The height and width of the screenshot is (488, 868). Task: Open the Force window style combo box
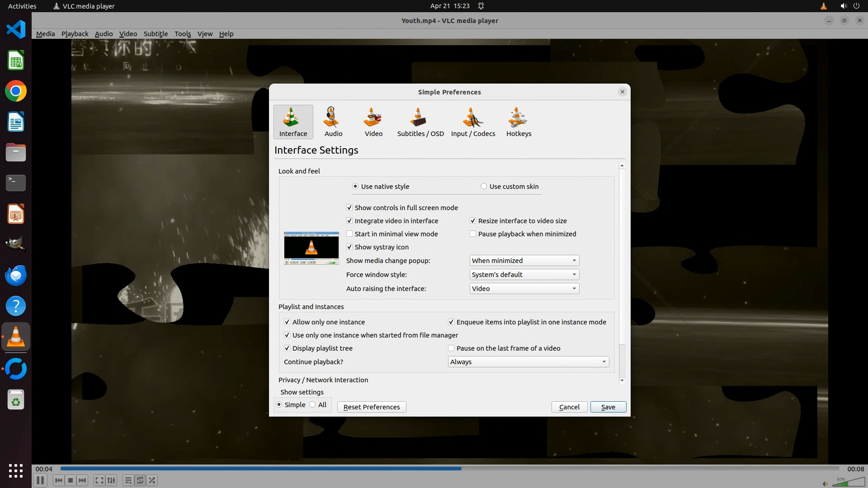(524, 275)
